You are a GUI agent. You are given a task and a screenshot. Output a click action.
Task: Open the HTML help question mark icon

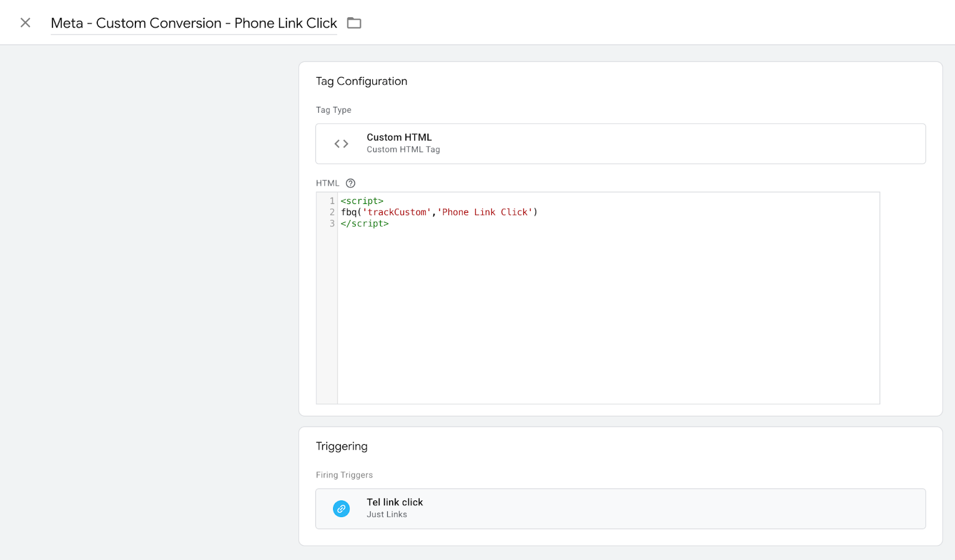pyautogui.click(x=350, y=183)
